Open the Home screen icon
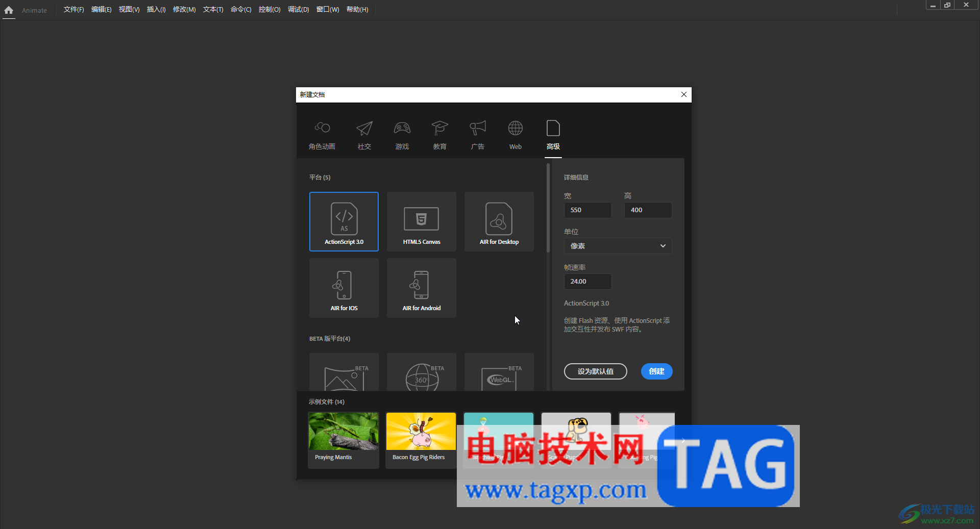 (9, 10)
